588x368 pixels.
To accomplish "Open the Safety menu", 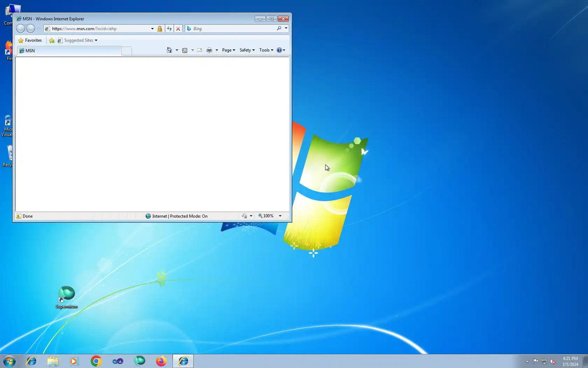I will tap(247, 50).
